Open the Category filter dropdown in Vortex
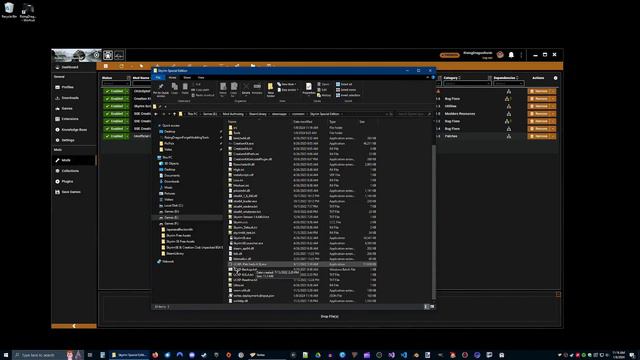 [467, 84]
